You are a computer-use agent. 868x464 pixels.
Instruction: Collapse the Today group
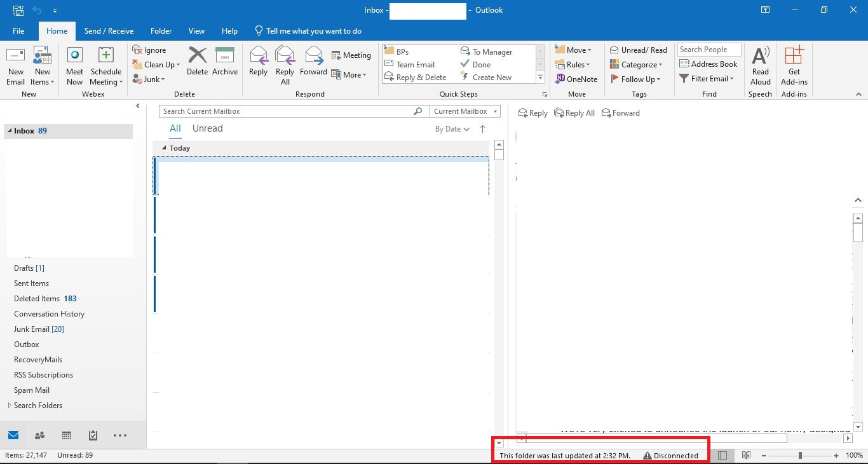coord(164,148)
